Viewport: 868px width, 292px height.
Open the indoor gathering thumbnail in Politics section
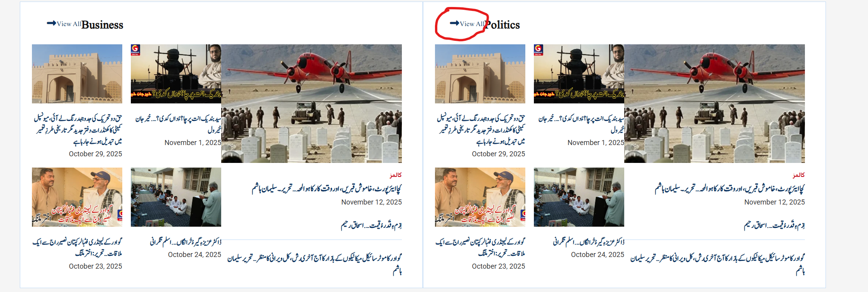[579, 197]
